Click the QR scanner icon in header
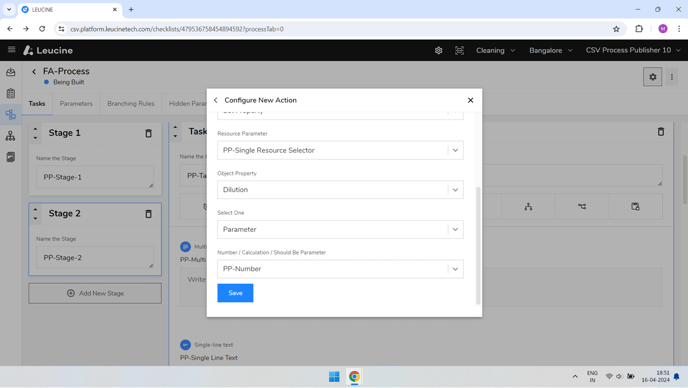The image size is (688, 388). (459, 50)
